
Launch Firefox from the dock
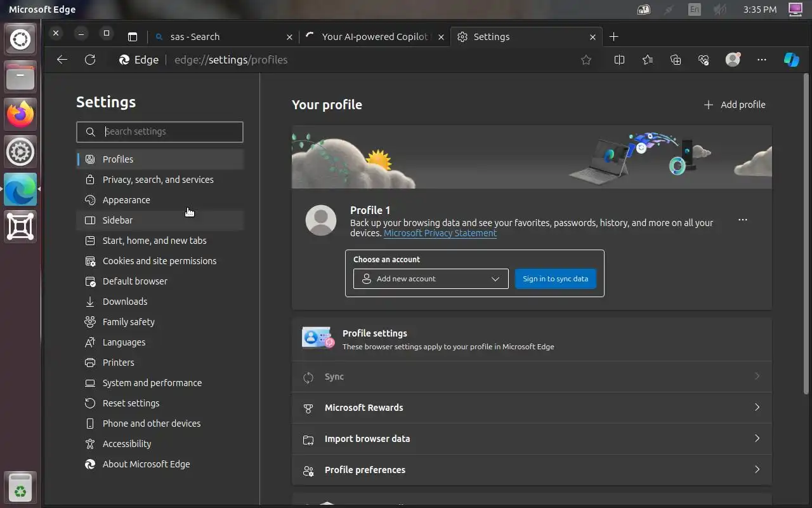[20, 114]
